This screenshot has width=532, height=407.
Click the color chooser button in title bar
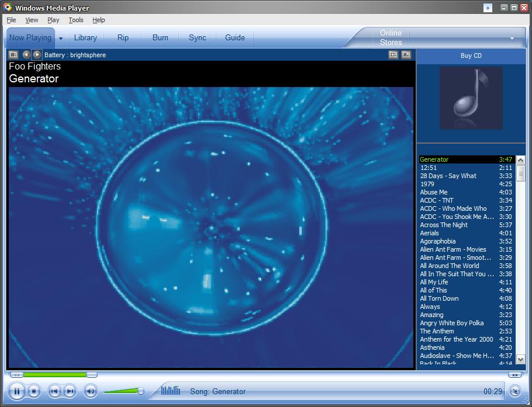488,8
